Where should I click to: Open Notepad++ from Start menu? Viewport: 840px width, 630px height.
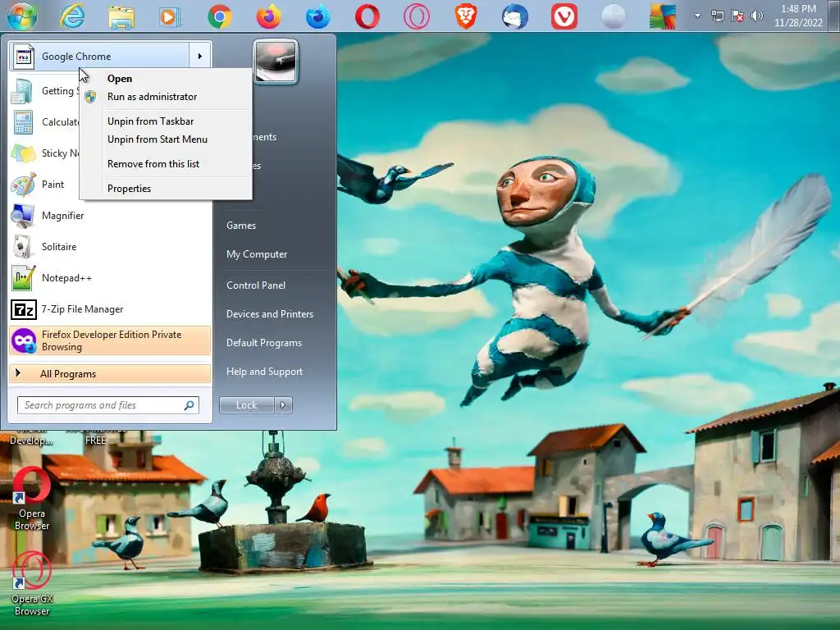pyautogui.click(x=111, y=278)
